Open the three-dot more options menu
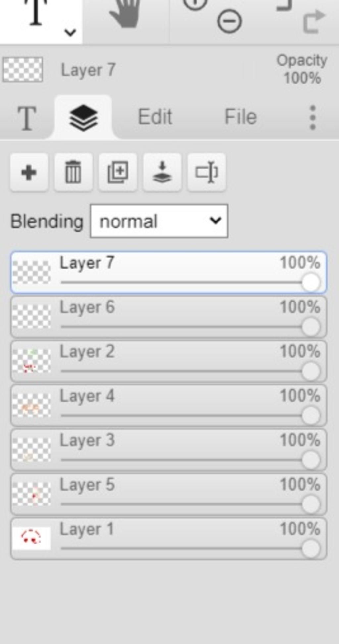This screenshot has width=339, height=644. (x=313, y=117)
